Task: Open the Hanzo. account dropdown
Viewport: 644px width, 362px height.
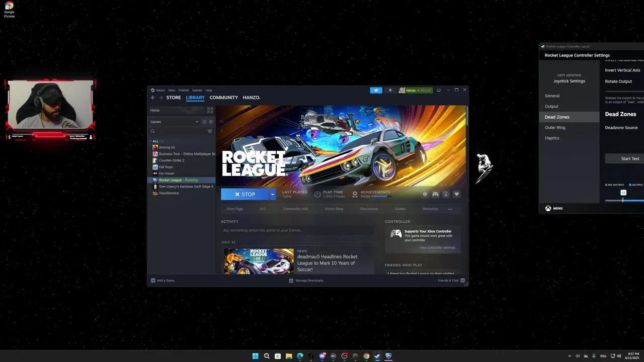Action: [415, 90]
